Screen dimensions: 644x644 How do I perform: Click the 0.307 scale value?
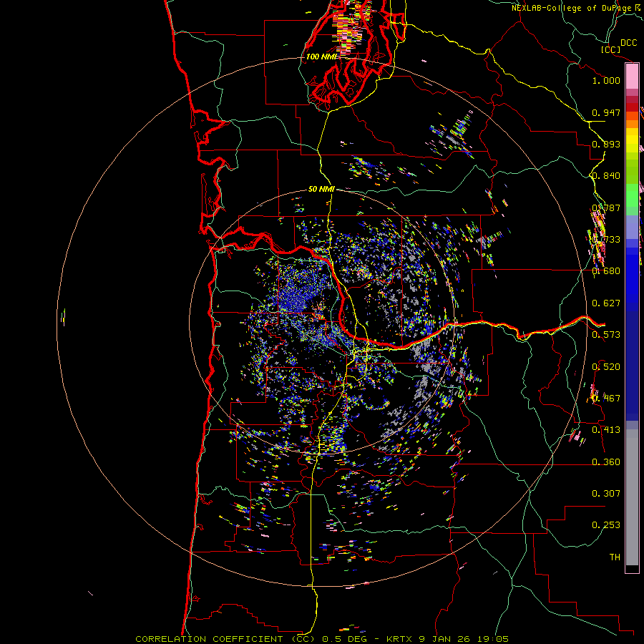[x=606, y=494]
